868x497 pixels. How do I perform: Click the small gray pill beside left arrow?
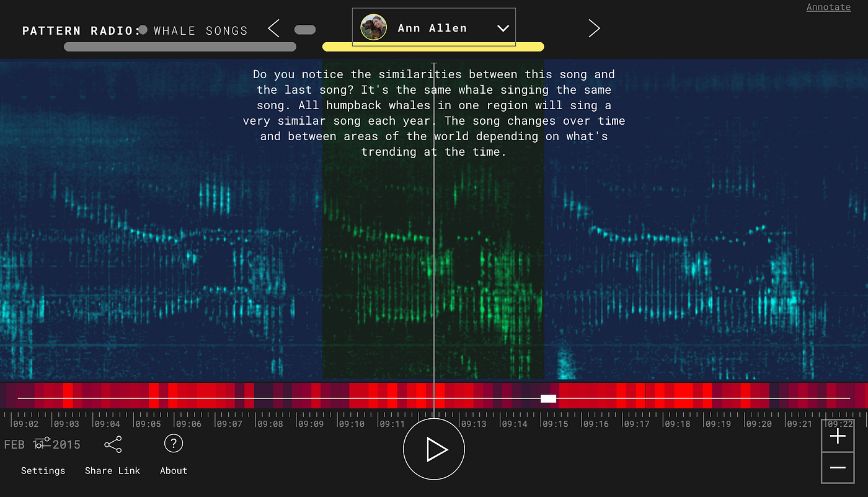click(305, 30)
